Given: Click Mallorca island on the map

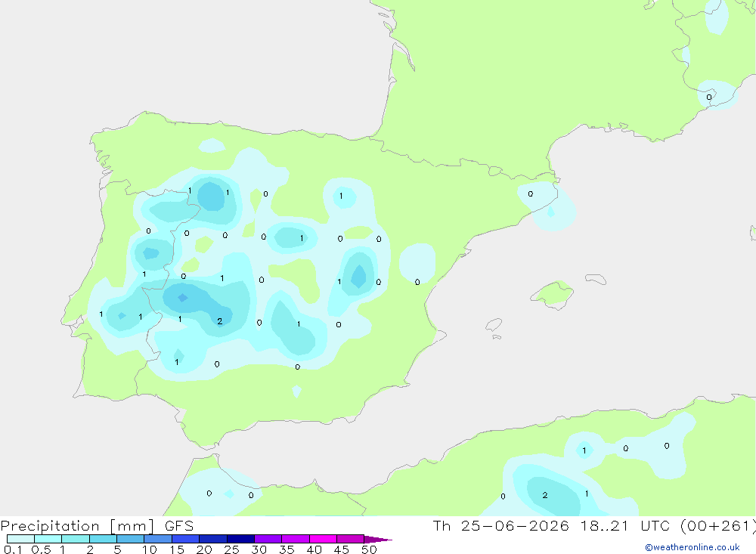Looking at the screenshot, I should (x=552, y=294).
